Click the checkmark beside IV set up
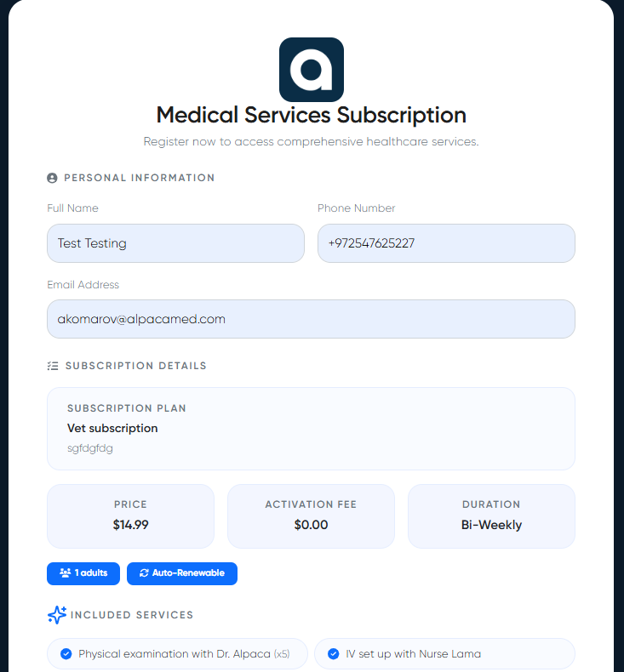This screenshot has height=672, width=624. [x=334, y=654]
